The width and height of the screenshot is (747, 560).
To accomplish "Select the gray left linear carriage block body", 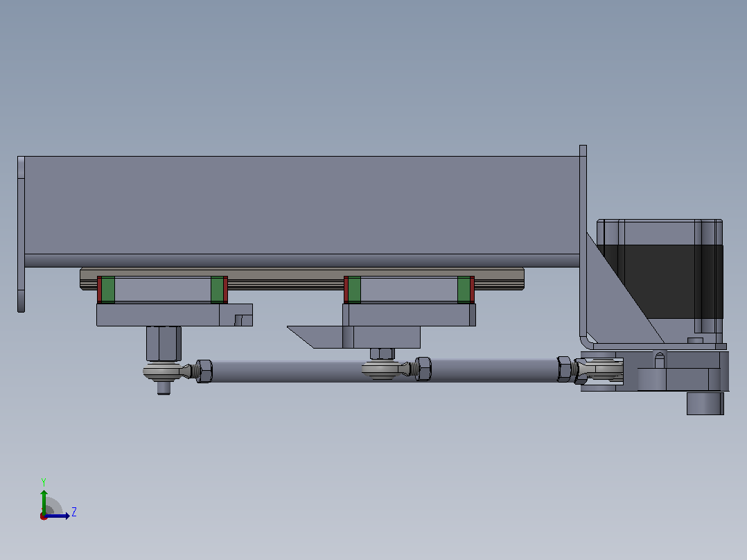I will pos(162,290).
